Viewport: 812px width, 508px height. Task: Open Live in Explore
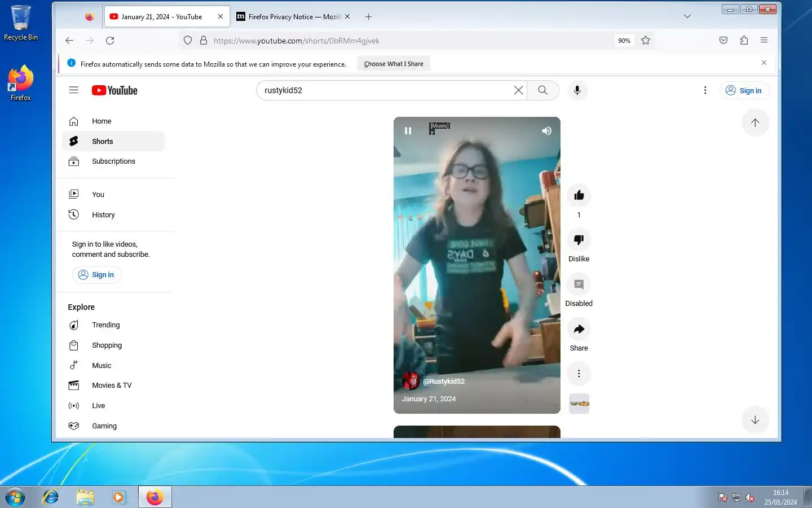pyautogui.click(x=113, y=406)
